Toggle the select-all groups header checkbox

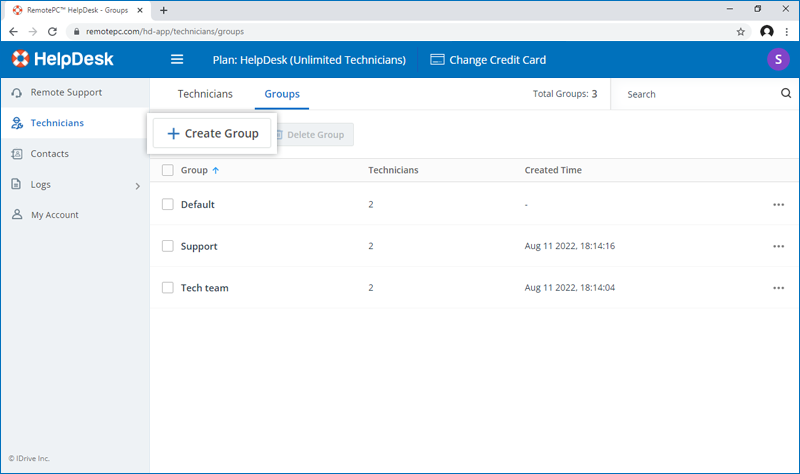pyautogui.click(x=168, y=170)
